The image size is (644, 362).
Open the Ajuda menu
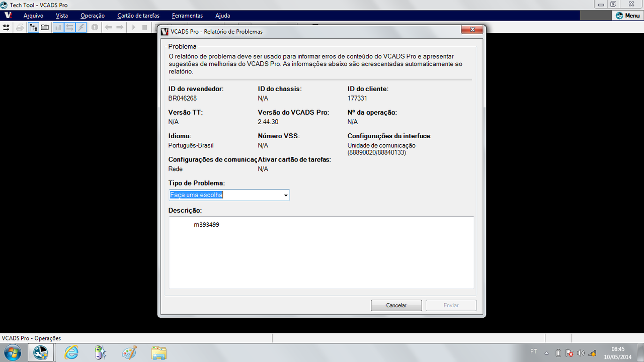click(x=223, y=16)
